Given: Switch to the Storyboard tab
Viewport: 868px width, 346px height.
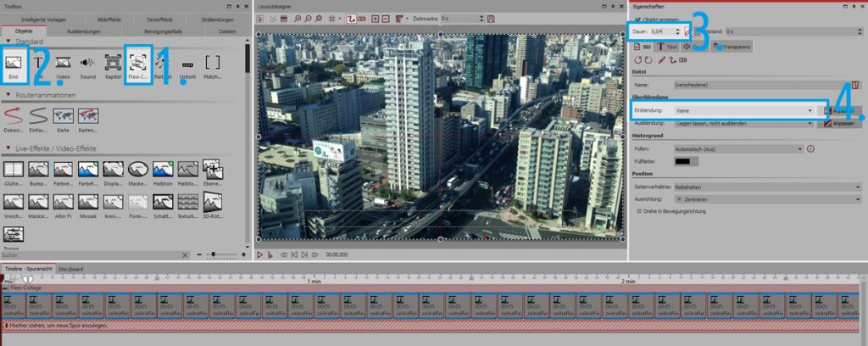Looking at the screenshot, I should (x=70, y=269).
